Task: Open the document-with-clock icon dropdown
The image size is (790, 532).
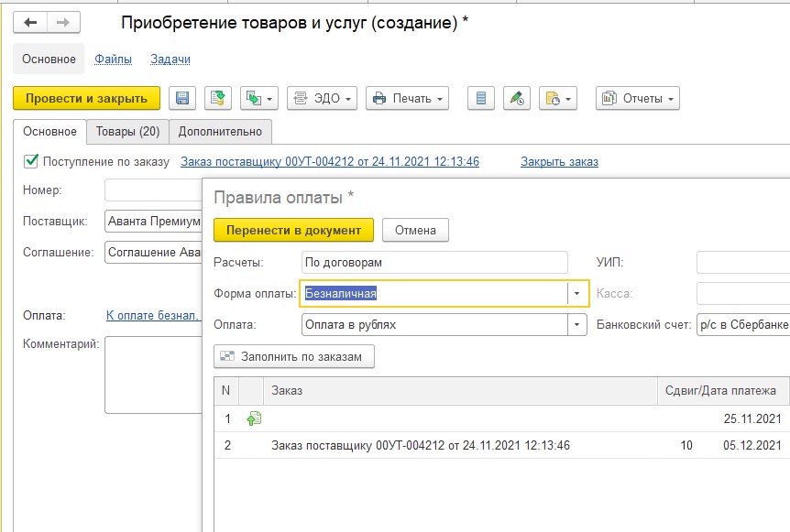Action: point(557,98)
